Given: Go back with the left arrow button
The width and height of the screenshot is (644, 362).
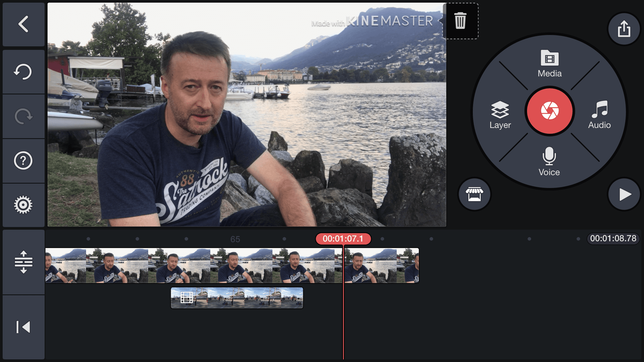Looking at the screenshot, I should pos(23,24).
